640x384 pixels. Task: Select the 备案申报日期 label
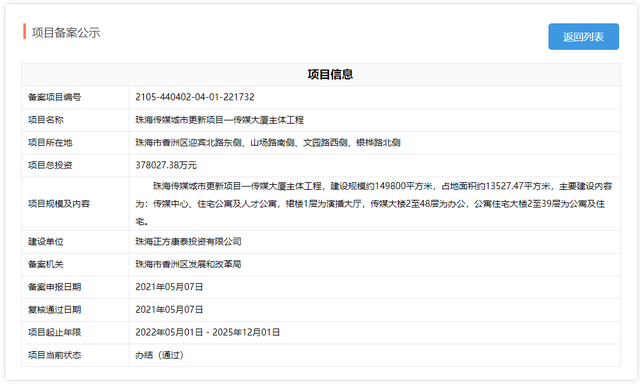tap(54, 287)
